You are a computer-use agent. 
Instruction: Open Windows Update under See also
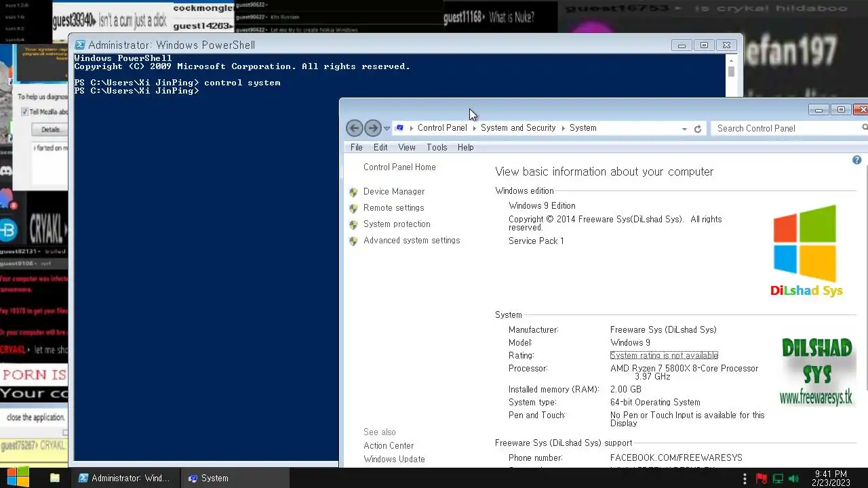[x=394, y=459]
